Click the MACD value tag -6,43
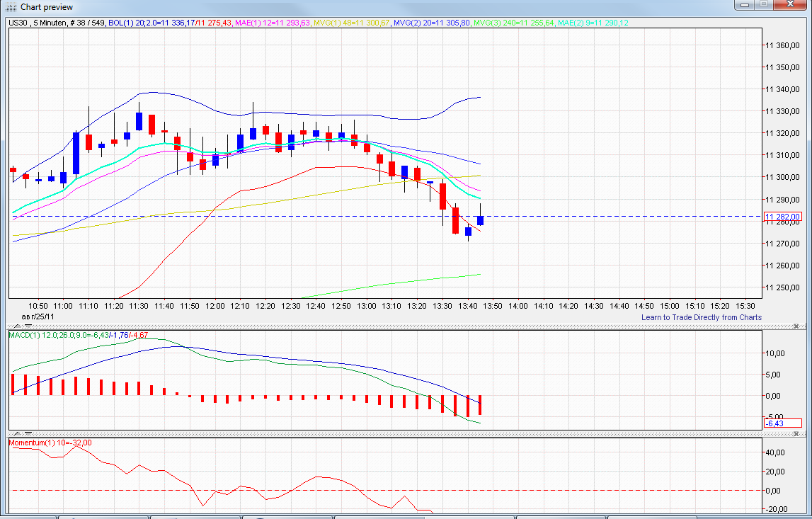The image size is (812, 519). 782,423
